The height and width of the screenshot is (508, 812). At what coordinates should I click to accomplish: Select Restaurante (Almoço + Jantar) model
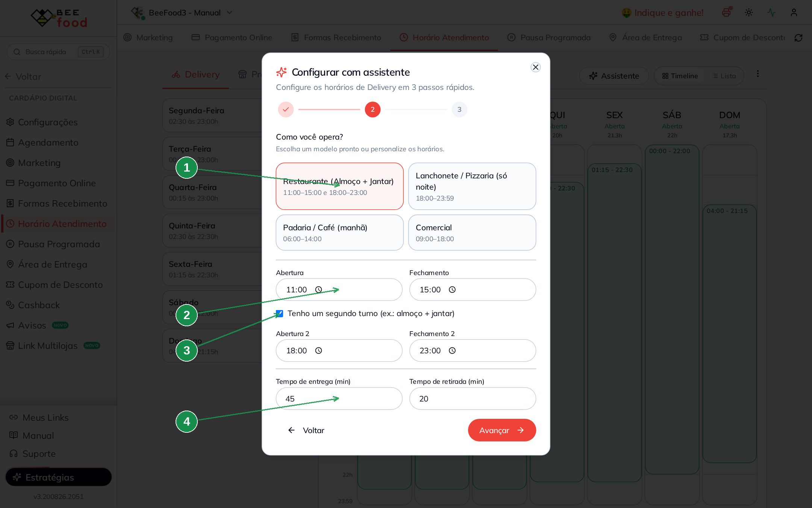coord(339,186)
